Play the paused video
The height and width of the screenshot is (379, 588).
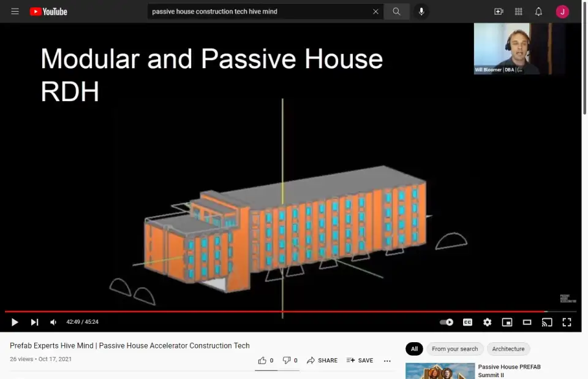pos(15,322)
